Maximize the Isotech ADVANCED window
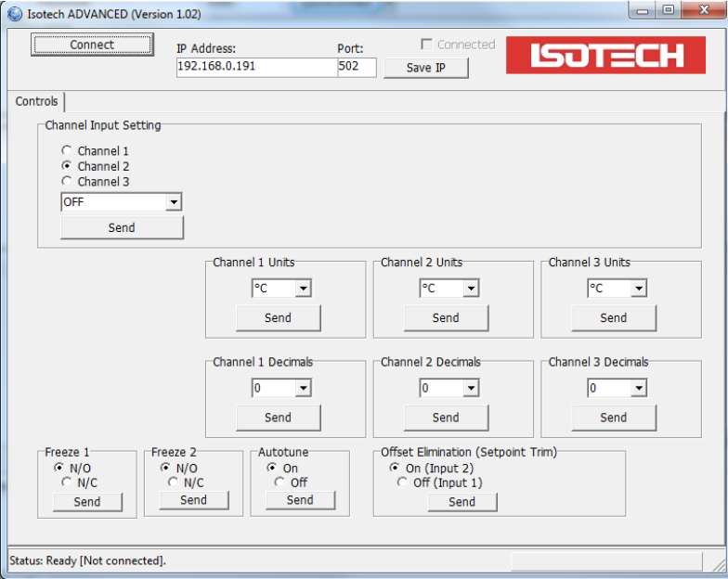This screenshot has height=579, width=728. click(669, 10)
